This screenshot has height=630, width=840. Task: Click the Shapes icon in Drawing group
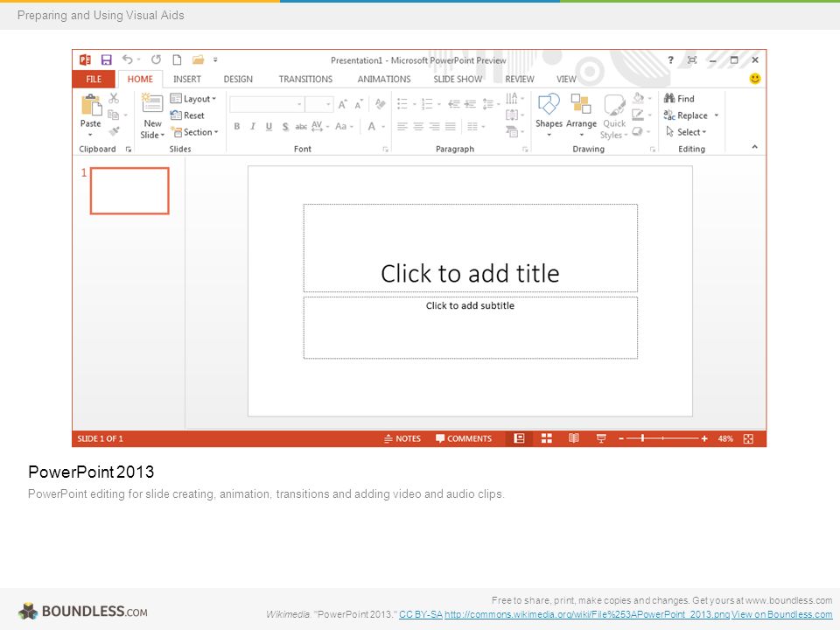549,104
